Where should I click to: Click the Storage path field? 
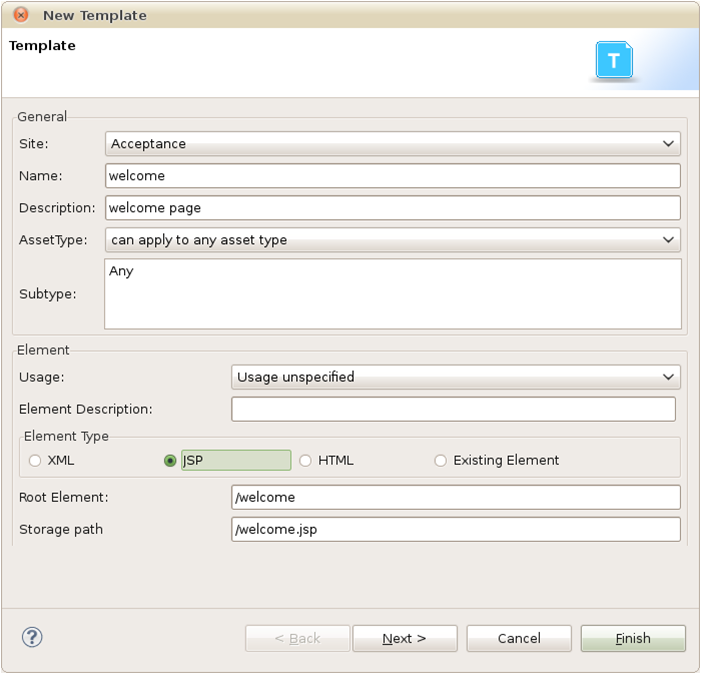[456, 529]
